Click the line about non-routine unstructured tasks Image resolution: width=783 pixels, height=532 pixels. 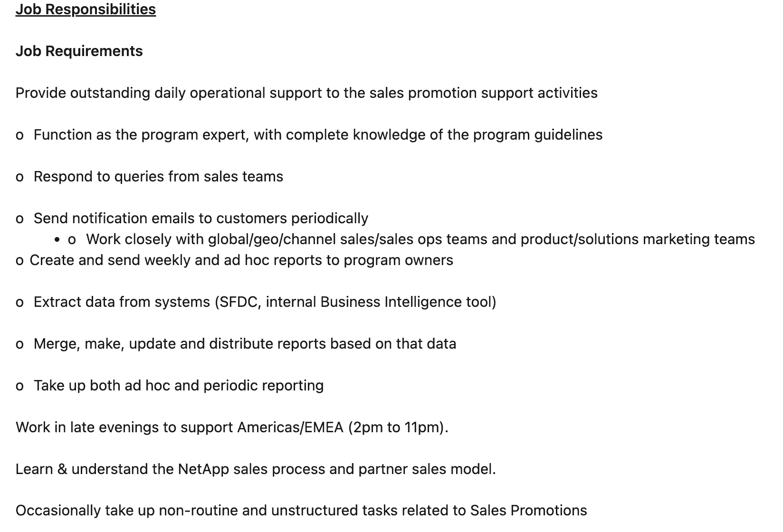(301, 511)
